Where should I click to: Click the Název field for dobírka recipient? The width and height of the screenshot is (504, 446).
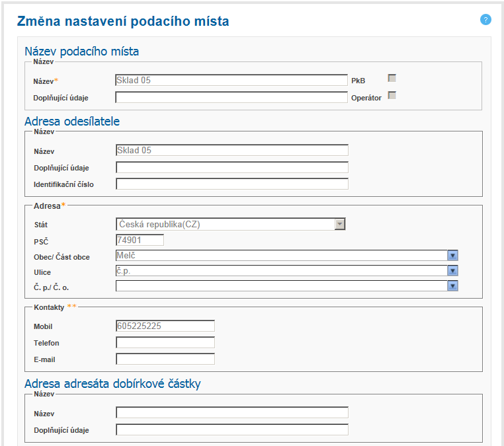pyautogui.click(x=231, y=413)
